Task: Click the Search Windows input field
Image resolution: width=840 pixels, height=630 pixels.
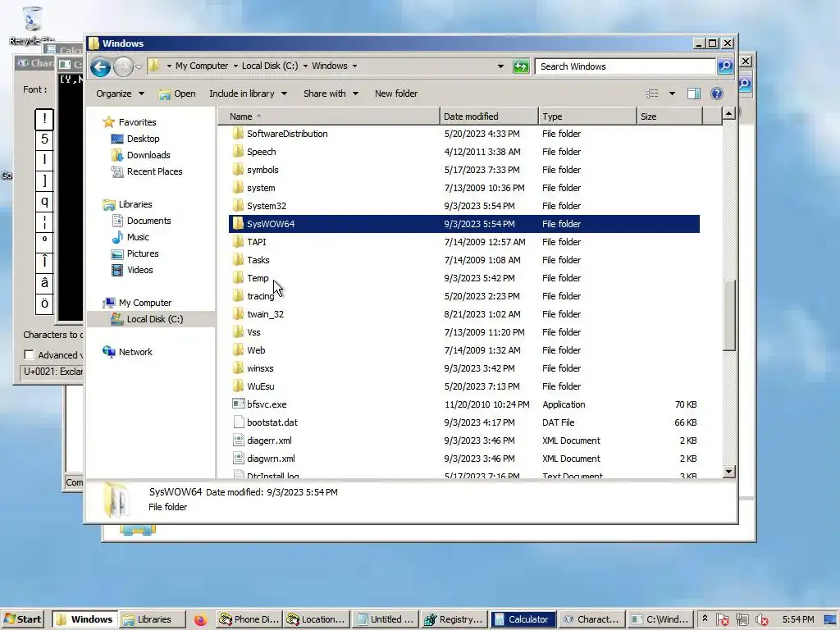Action: point(624,66)
